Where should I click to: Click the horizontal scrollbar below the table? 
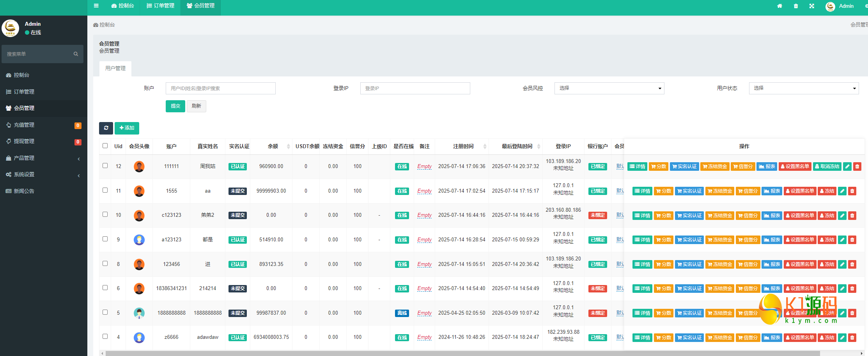[x=462, y=353]
